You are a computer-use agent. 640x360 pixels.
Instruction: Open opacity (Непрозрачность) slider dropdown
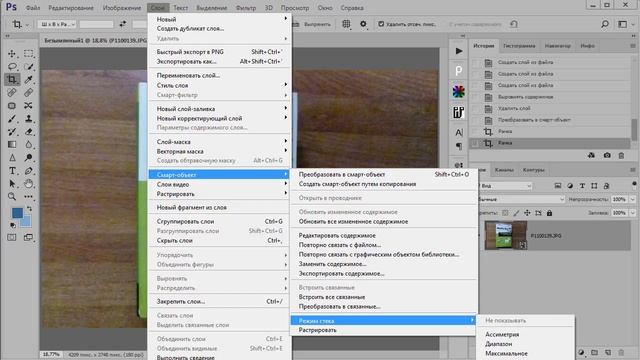[633, 199]
